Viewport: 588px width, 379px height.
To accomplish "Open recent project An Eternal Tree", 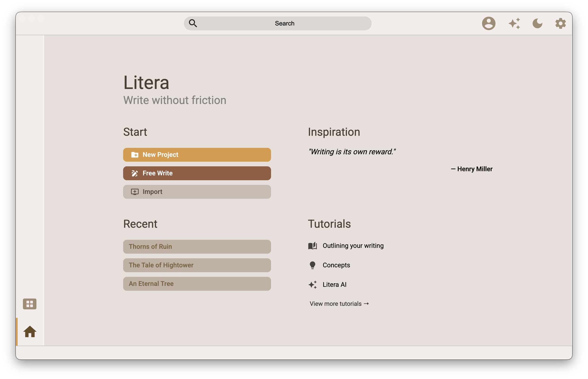I will 197,284.
